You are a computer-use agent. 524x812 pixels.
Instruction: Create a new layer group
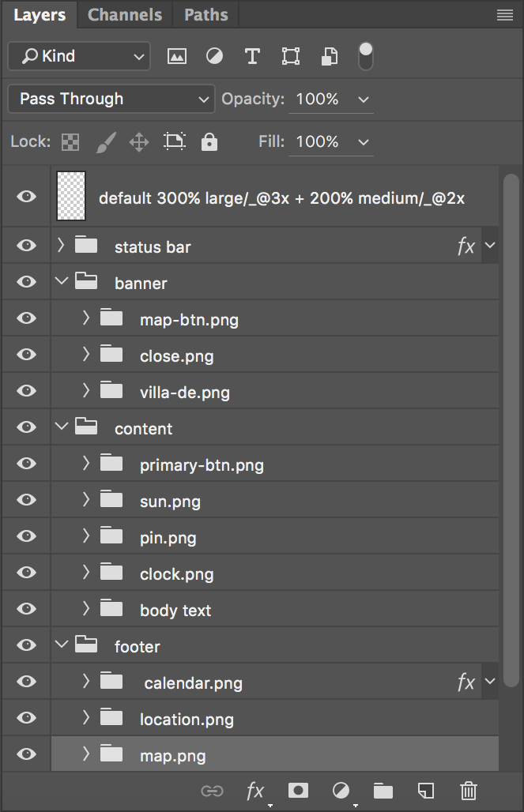pos(383,791)
